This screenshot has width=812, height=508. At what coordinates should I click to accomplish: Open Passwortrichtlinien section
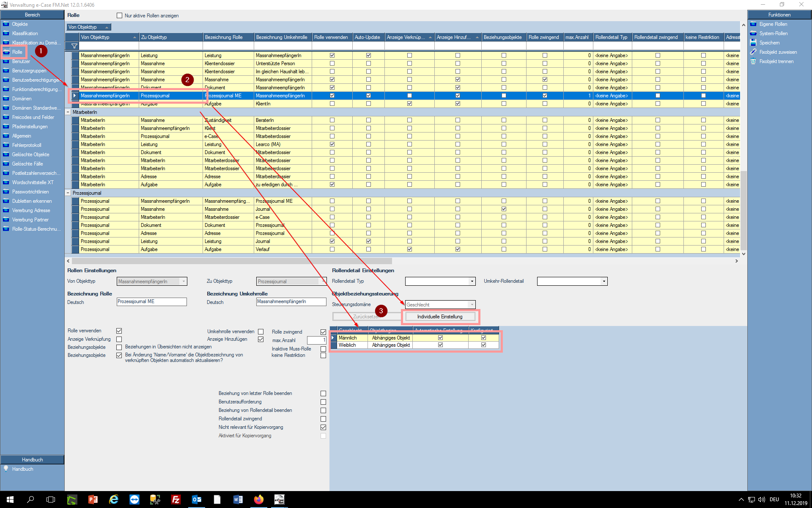pos(30,192)
